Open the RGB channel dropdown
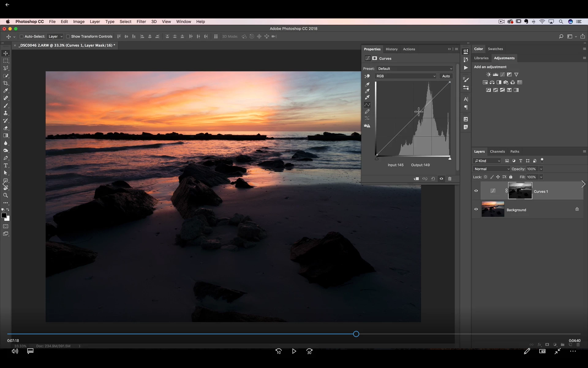588x368 pixels. point(405,76)
